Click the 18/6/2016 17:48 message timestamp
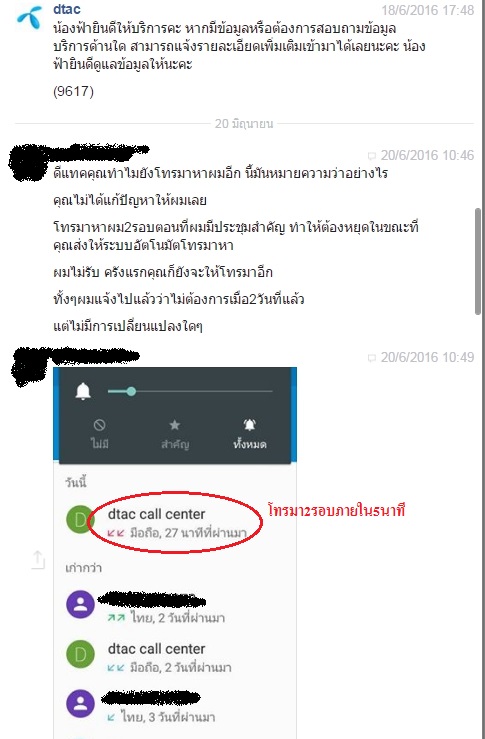The image size is (485, 739). click(427, 10)
